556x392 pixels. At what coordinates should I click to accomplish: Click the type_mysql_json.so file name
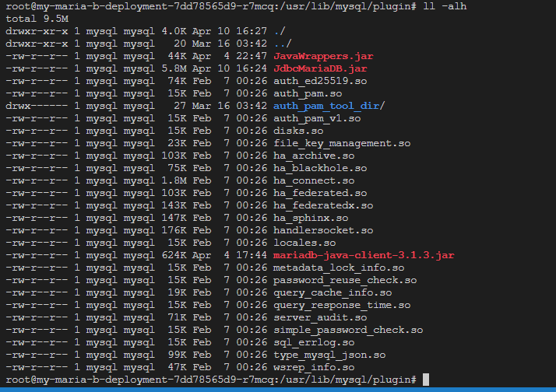pos(329,355)
